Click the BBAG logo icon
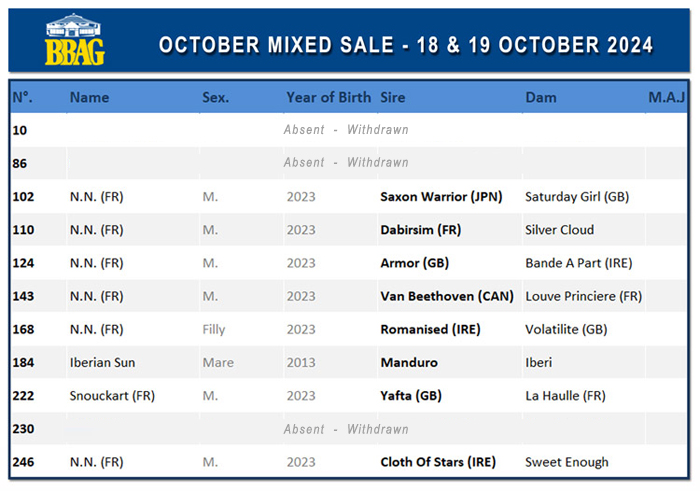Image resolution: width=700 pixels, height=491 pixels. pyautogui.click(x=75, y=40)
